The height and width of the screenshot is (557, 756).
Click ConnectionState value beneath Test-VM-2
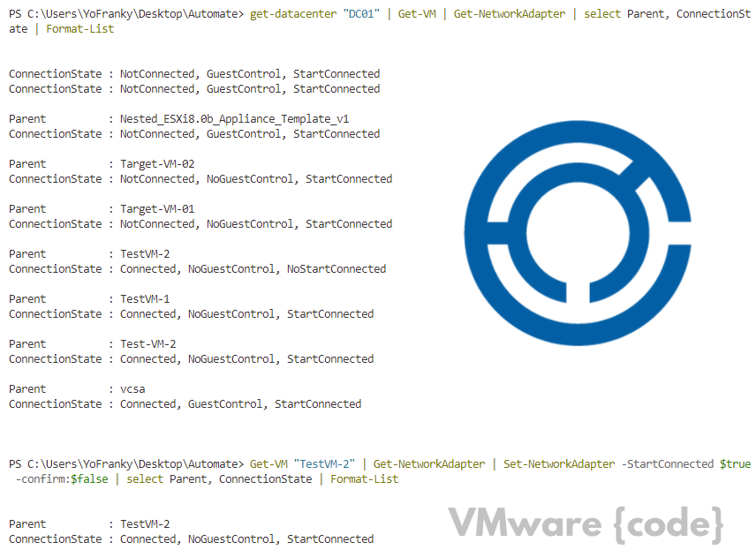point(247,359)
